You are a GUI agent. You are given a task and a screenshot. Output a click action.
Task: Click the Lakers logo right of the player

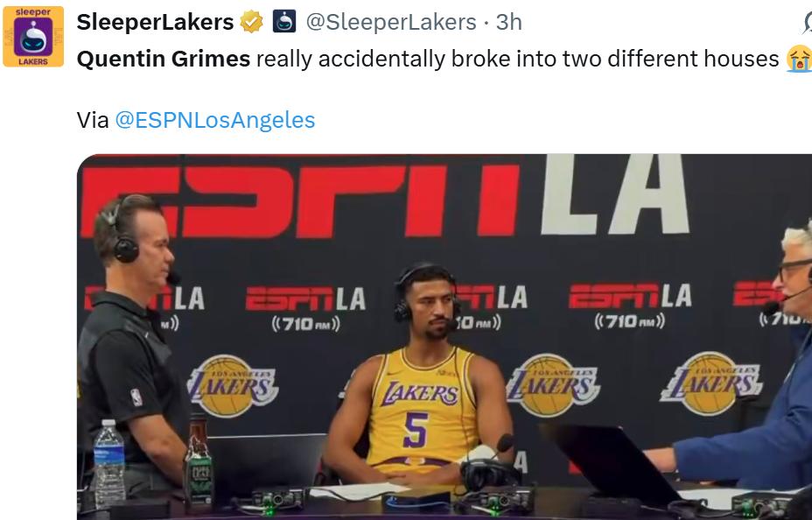(x=553, y=385)
